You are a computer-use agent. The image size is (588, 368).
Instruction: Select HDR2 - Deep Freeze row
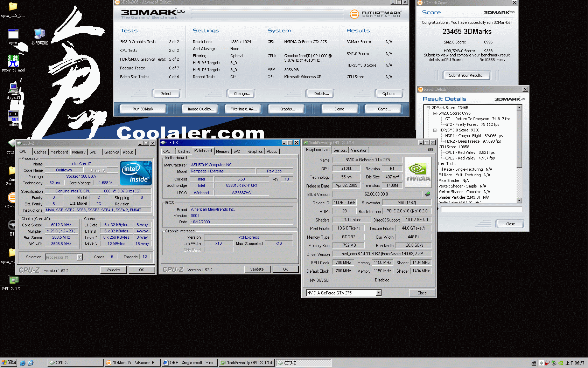click(473, 142)
